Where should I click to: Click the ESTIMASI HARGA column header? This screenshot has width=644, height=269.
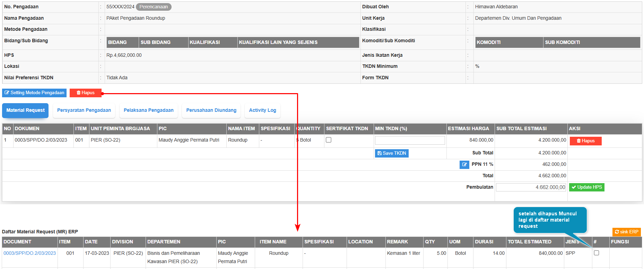click(x=468, y=129)
